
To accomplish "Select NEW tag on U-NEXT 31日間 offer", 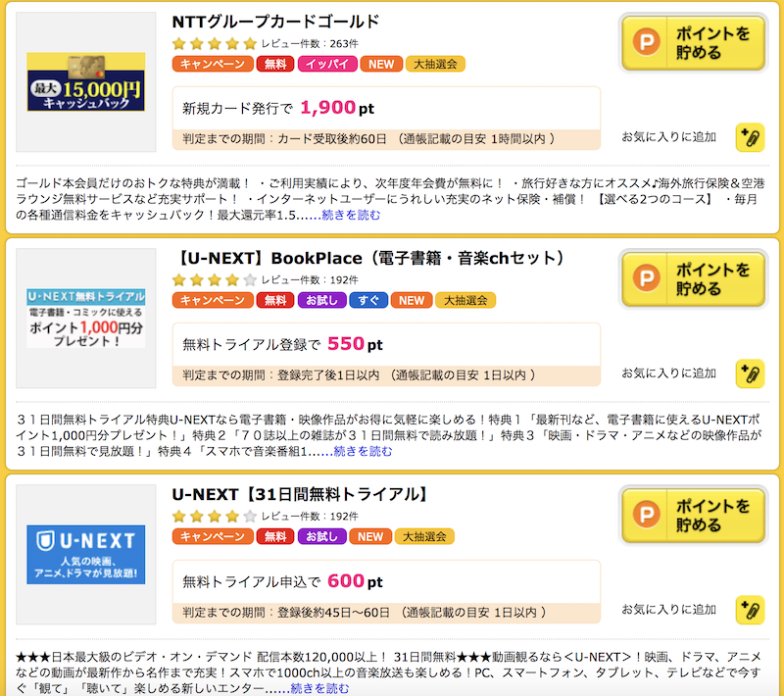I will click(370, 536).
